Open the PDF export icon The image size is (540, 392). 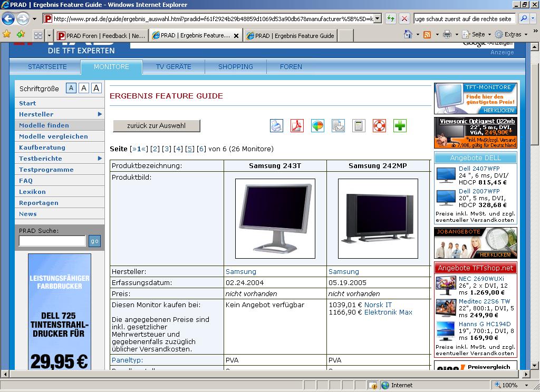coord(297,126)
